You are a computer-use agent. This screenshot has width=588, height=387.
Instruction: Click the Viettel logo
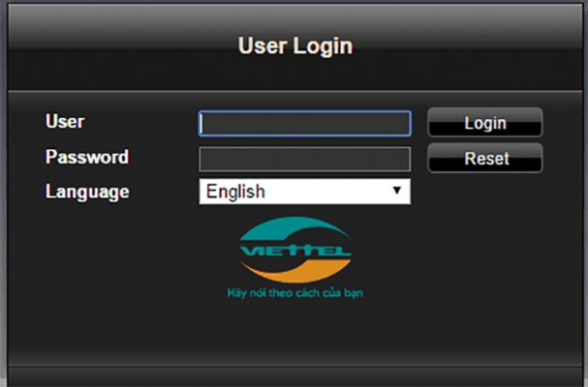(x=295, y=249)
